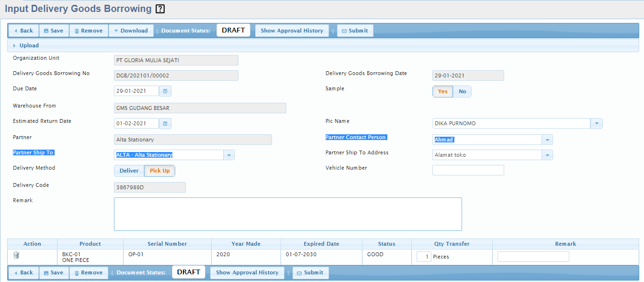Choose Deliver as delivery method
644x282 pixels.
tap(129, 171)
